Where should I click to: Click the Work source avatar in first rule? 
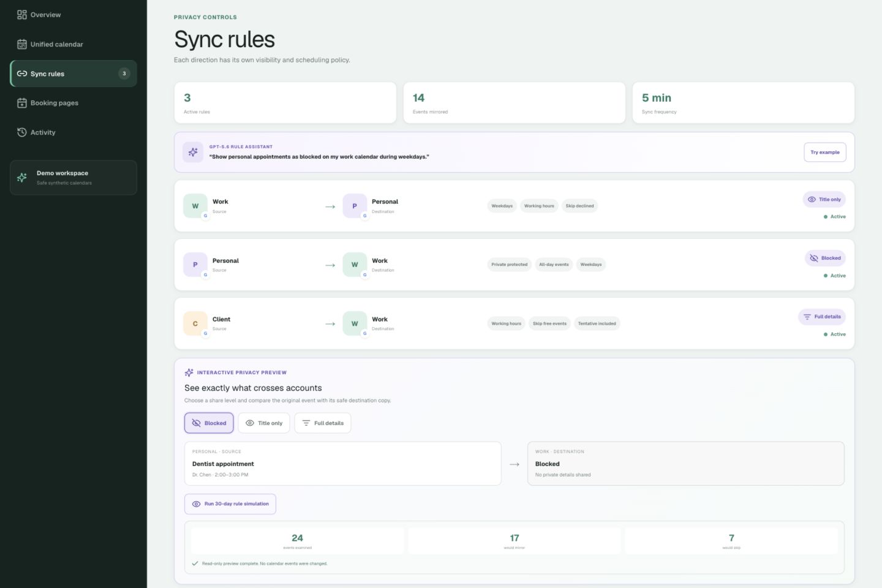[195, 206]
